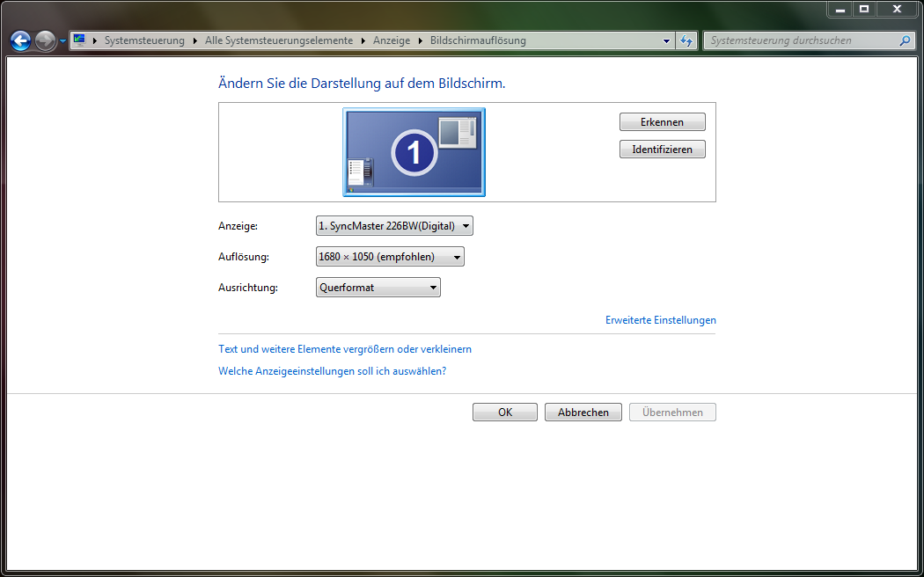Image resolution: width=924 pixels, height=577 pixels.
Task: Open the Auflösung resolution dropdown
Action: click(x=390, y=257)
